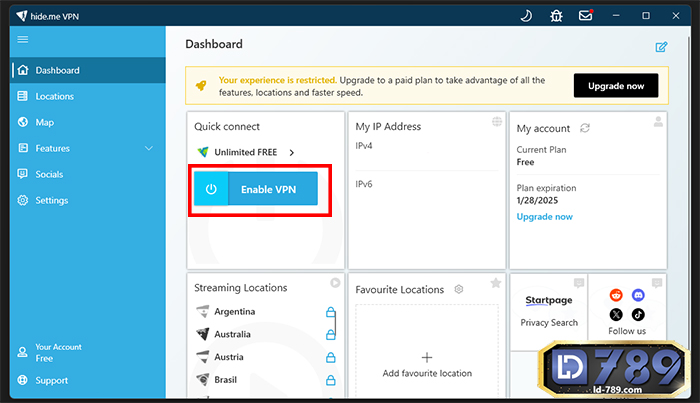Toggle dark mode with the moon icon
The image size is (700, 403).
(x=526, y=16)
